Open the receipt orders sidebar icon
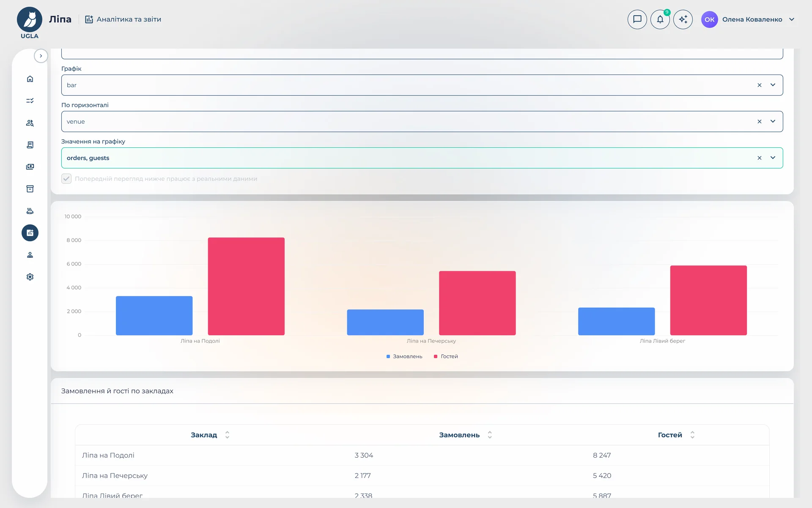Image resolution: width=812 pixels, height=508 pixels. click(30, 145)
